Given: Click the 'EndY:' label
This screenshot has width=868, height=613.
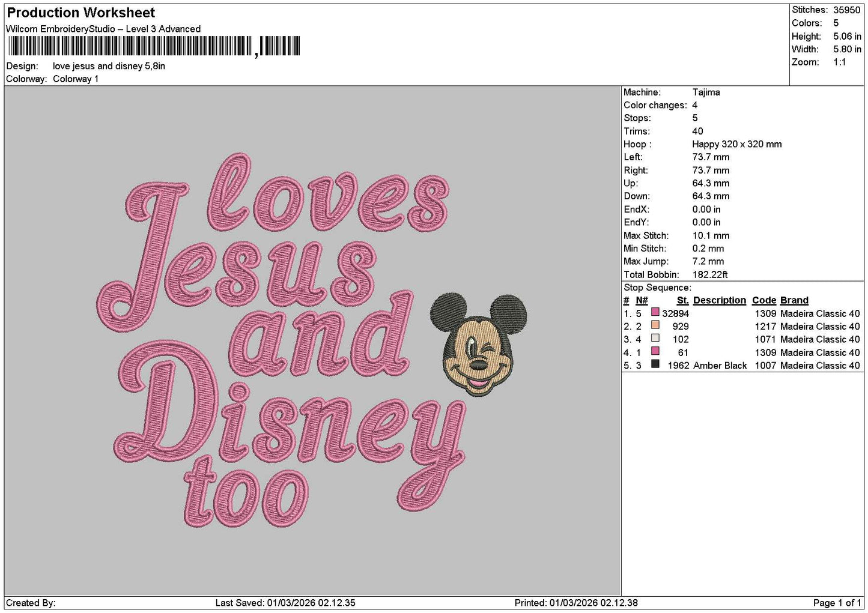Looking at the screenshot, I should click(636, 222).
